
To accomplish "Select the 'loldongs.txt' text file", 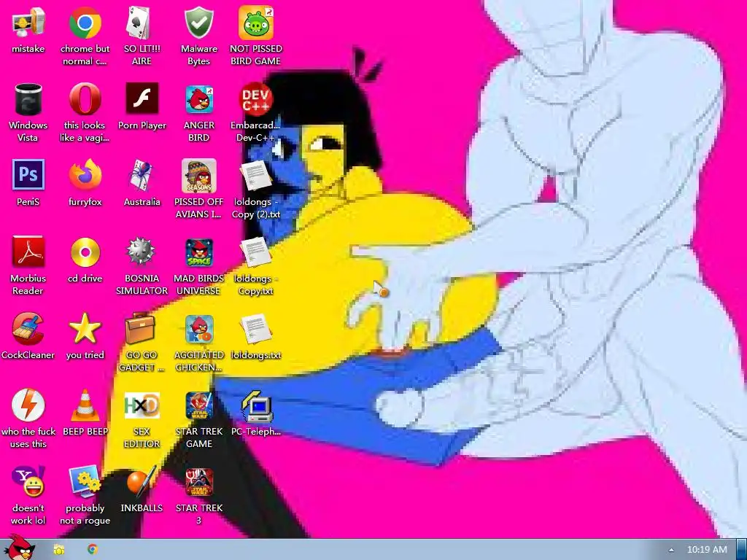I will point(256,329).
